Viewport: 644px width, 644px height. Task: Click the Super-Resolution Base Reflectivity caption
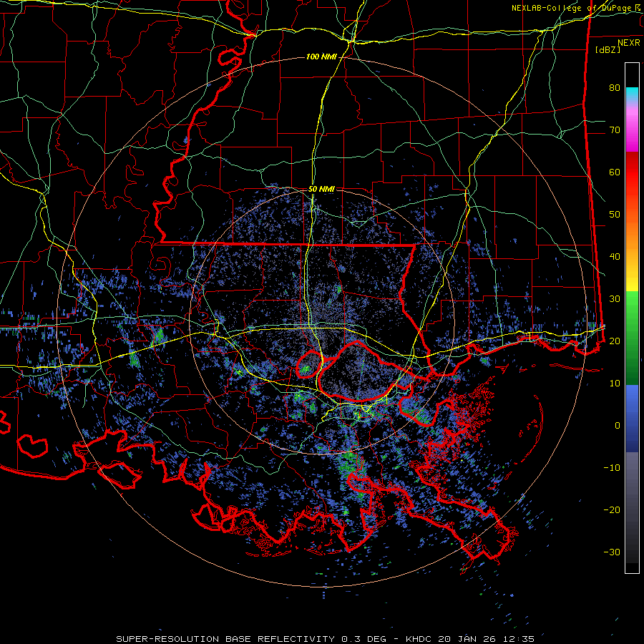point(326,639)
